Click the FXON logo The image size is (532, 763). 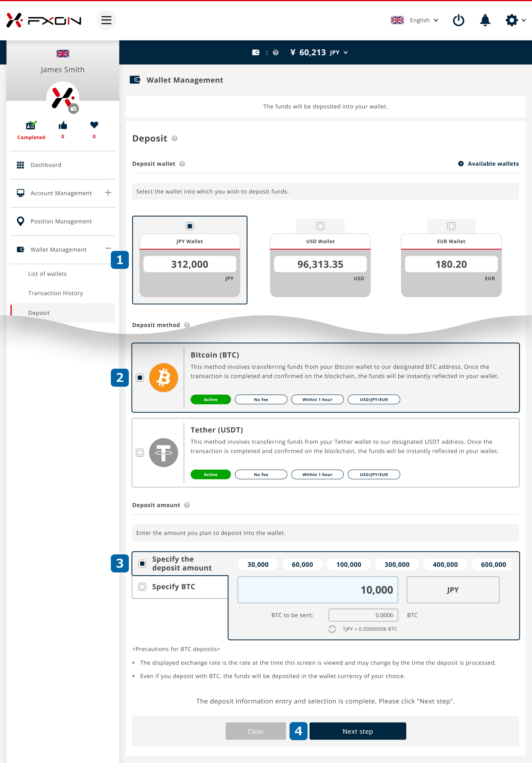pos(44,20)
